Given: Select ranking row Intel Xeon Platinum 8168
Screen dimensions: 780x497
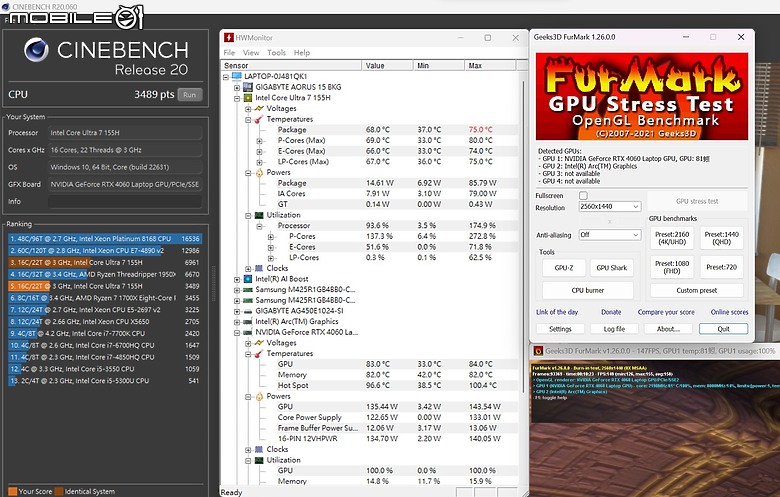Looking at the screenshot, I should [x=104, y=239].
